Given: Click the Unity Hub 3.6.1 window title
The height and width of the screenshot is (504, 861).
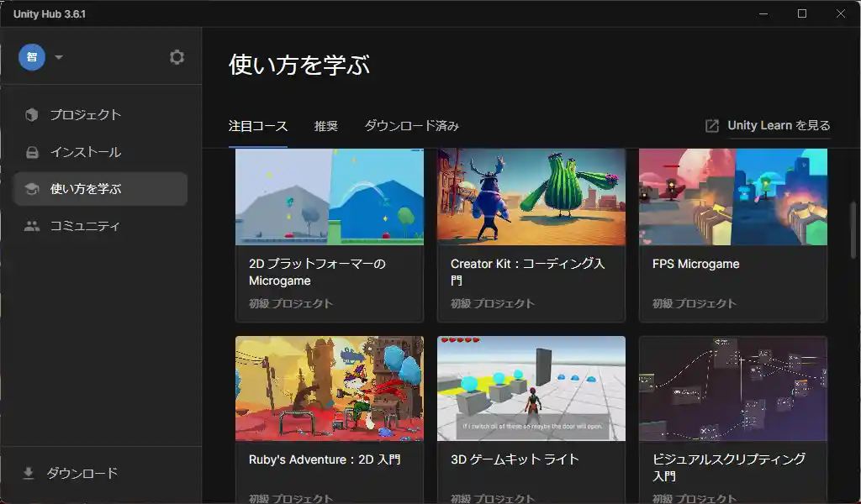Looking at the screenshot, I should (50, 13).
